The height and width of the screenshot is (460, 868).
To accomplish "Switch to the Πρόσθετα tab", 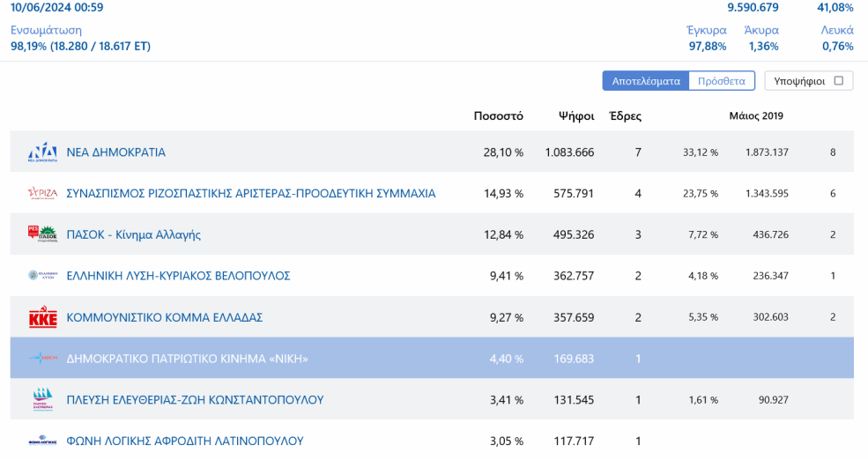I will [721, 81].
